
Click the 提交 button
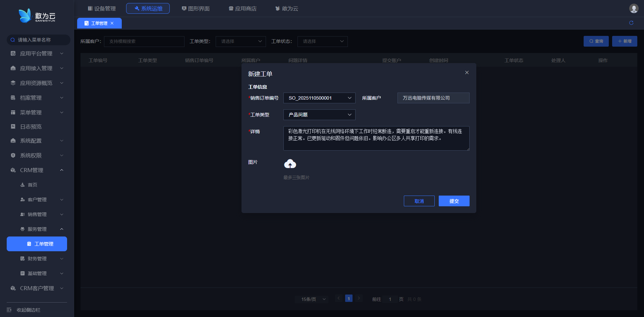click(x=454, y=201)
